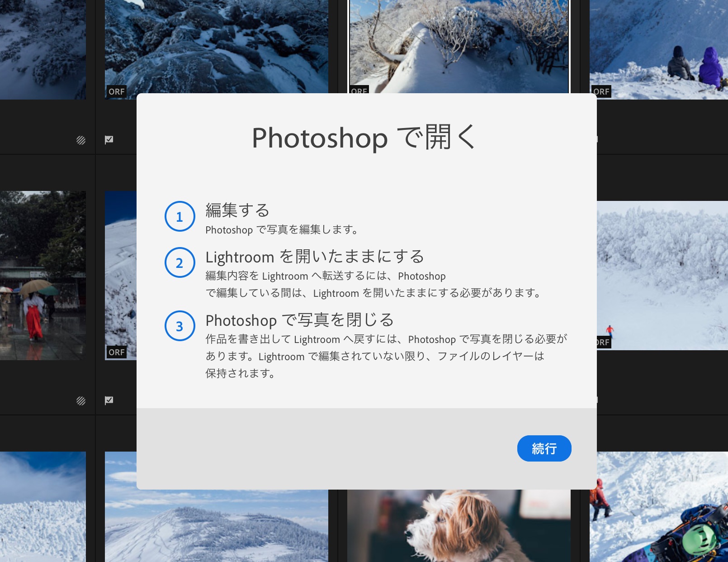
Task: Click the flag icon below the snowy rocks photo
Action: click(x=109, y=140)
